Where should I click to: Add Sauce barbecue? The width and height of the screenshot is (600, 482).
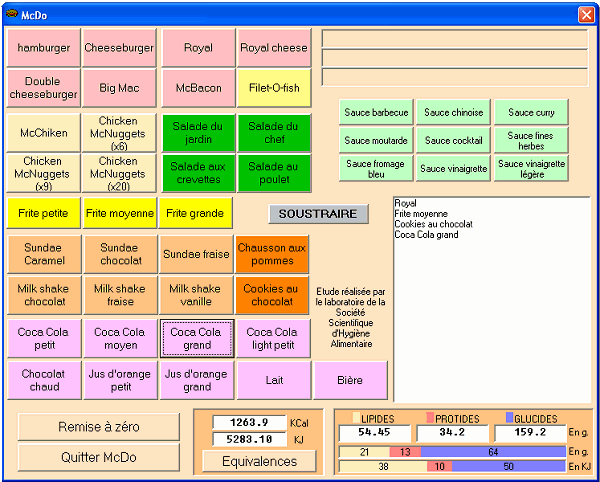pyautogui.click(x=376, y=112)
